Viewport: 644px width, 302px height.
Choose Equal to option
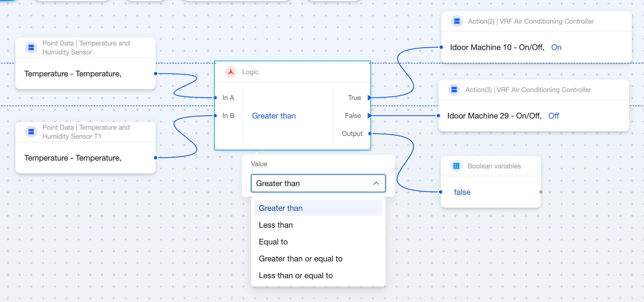(x=273, y=242)
